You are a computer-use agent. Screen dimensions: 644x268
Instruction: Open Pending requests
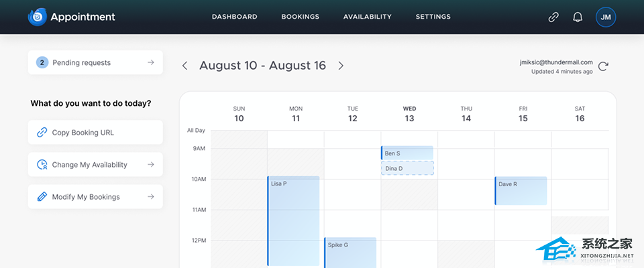95,62
